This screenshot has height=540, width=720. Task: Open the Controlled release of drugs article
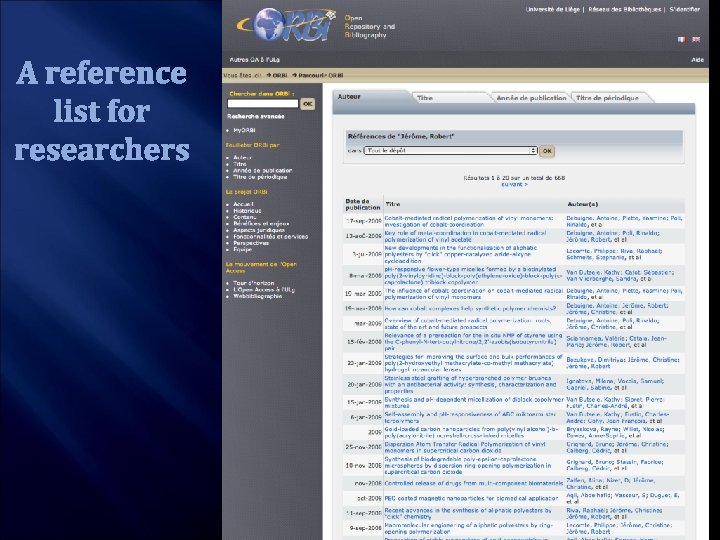pos(473,483)
